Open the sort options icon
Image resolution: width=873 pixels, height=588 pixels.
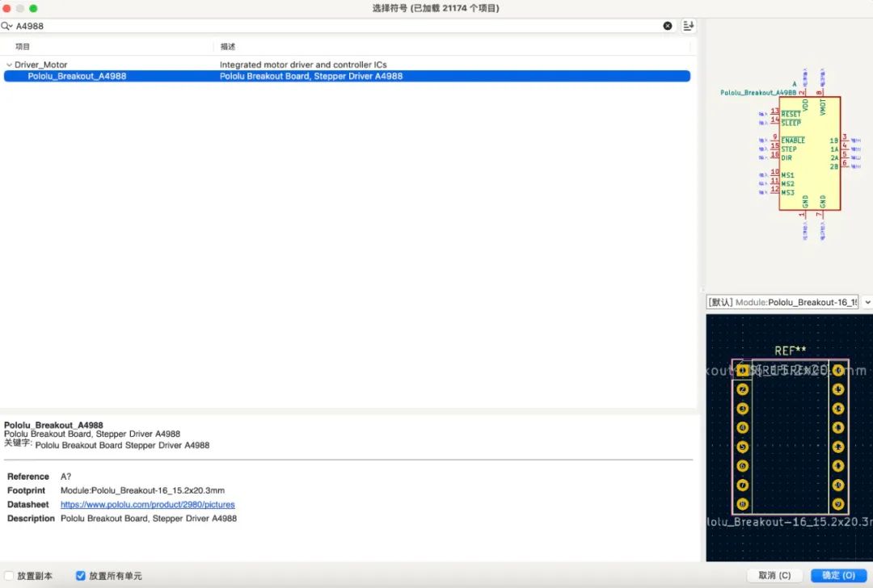[689, 26]
